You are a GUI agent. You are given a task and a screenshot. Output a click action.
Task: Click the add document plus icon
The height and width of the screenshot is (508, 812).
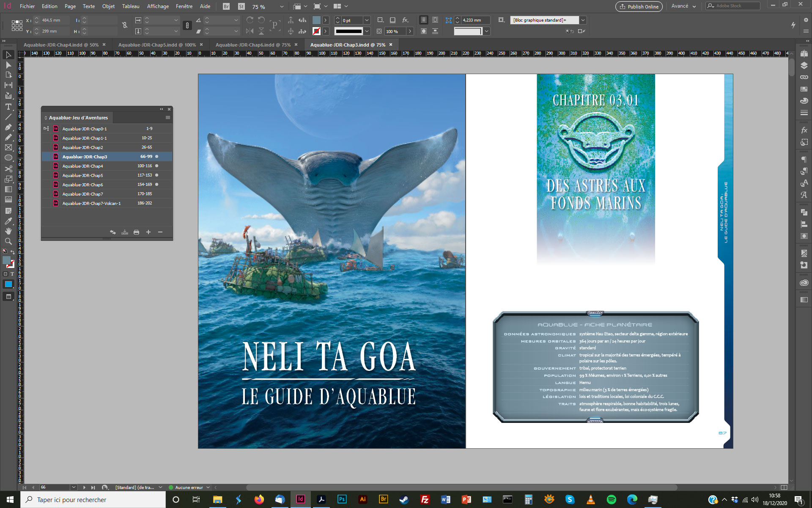click(x=148, y=232)
